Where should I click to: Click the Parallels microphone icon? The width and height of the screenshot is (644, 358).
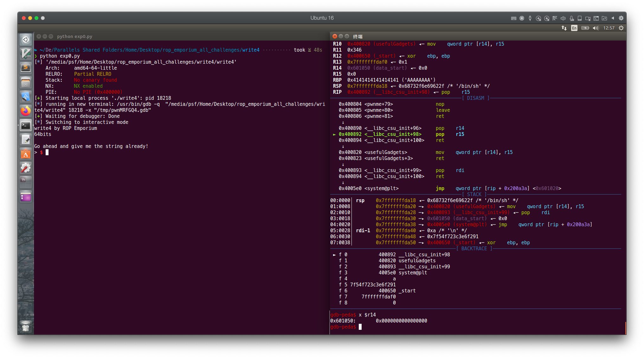point(571,18)
